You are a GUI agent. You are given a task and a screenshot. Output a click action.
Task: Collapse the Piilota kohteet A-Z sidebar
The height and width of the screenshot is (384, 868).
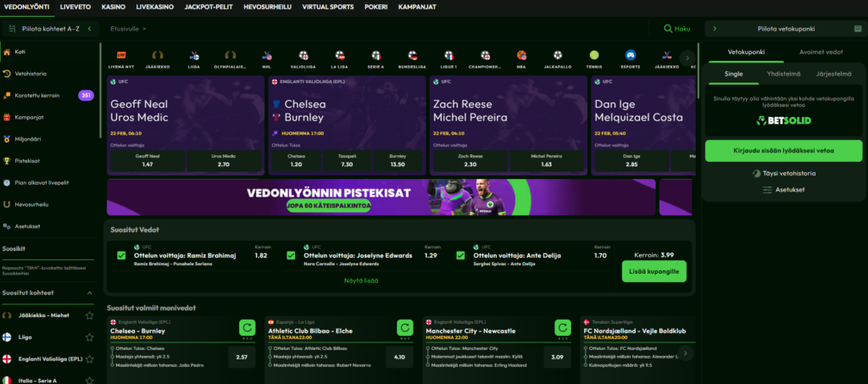tap(89, 28)
